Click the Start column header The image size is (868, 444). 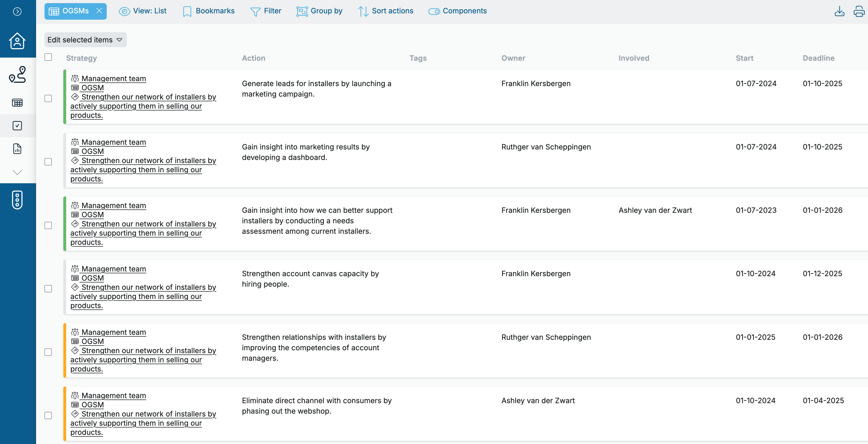[x=744, y=58]
